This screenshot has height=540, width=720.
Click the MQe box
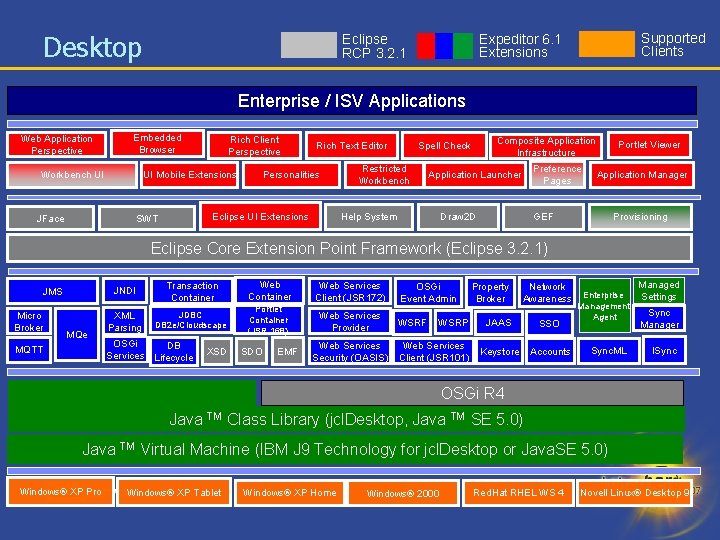77,334
